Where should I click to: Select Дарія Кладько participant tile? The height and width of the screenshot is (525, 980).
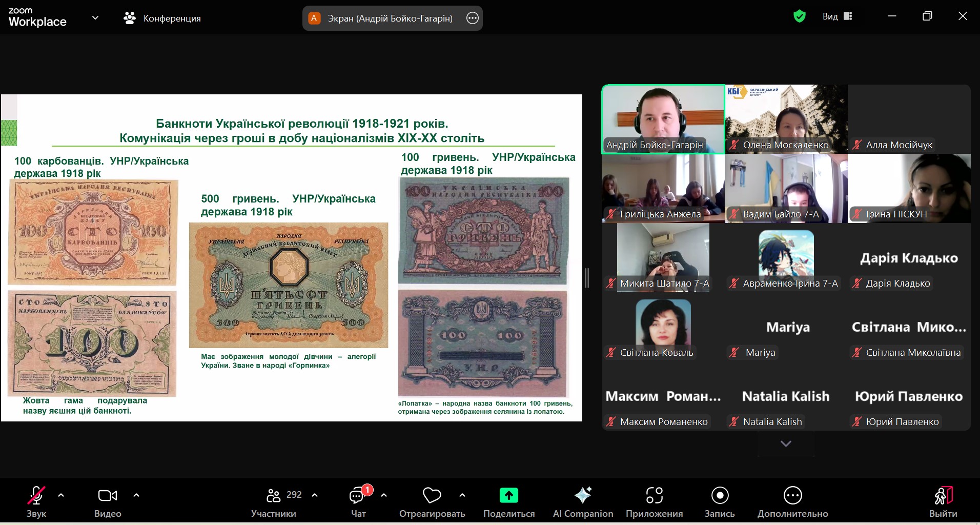pyautogui.click(x=909, y=257)
